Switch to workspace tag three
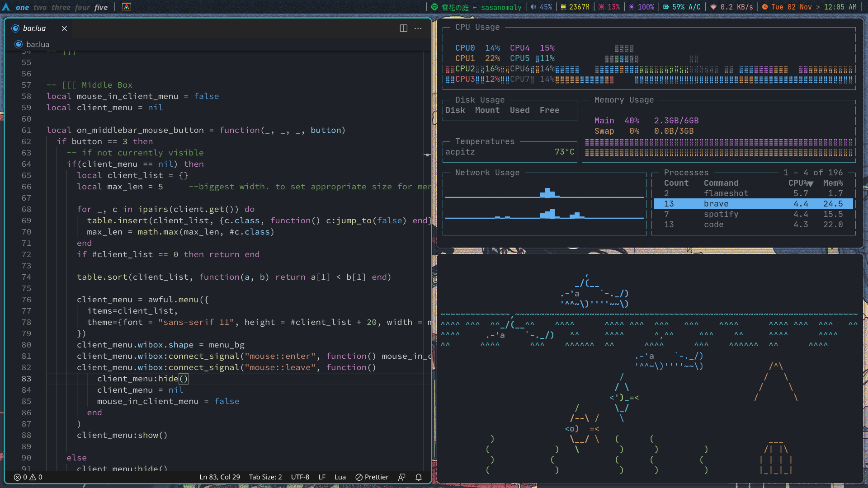The width and height of the screenshot is (868, 488). pos(61,7)
